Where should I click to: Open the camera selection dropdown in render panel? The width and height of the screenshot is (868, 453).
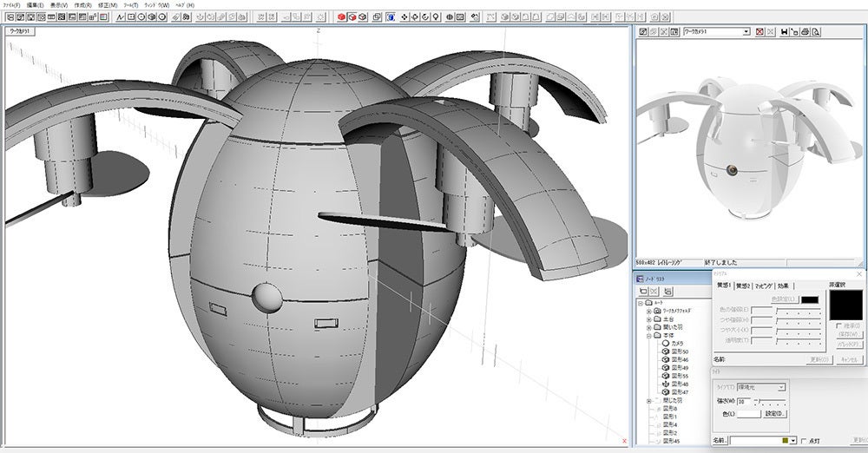[746, 32]
